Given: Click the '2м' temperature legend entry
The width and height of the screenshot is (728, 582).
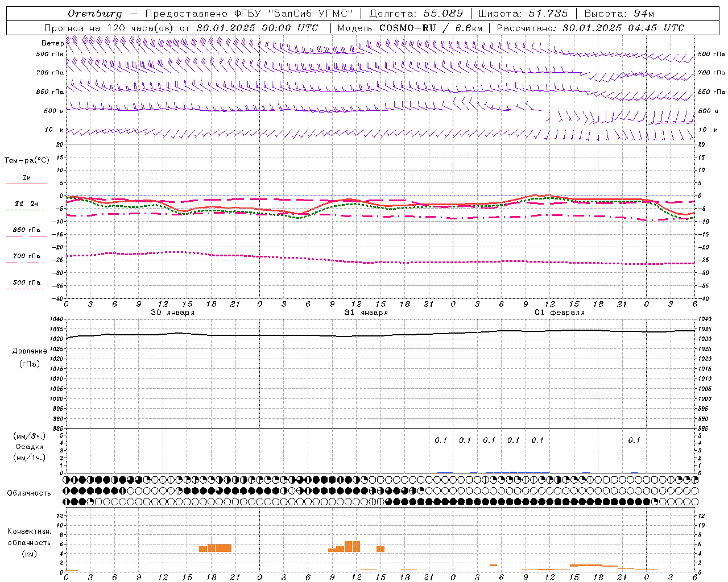Looking at the screenshot, I should pyautogui.click(x=27, y=178).
